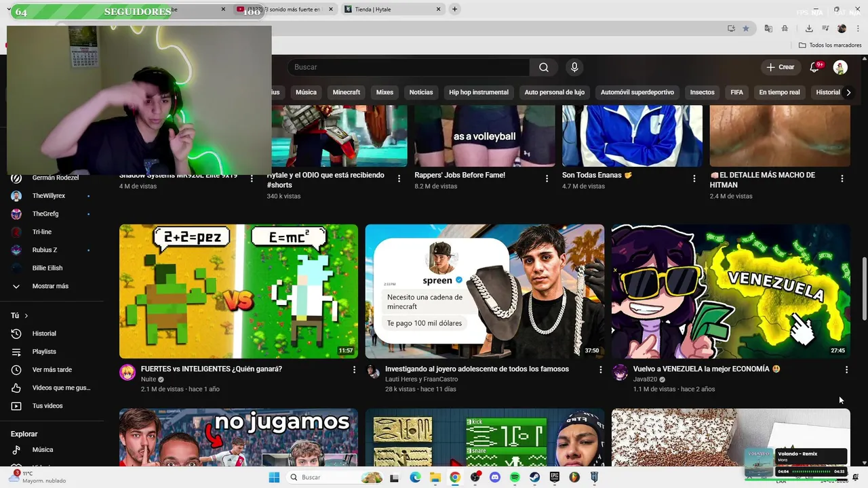This screenshot has height=488, width=868.
Task: Open FUERTES vs INTELIGENTES video thumbnail
Action: (x=239, y=291)
